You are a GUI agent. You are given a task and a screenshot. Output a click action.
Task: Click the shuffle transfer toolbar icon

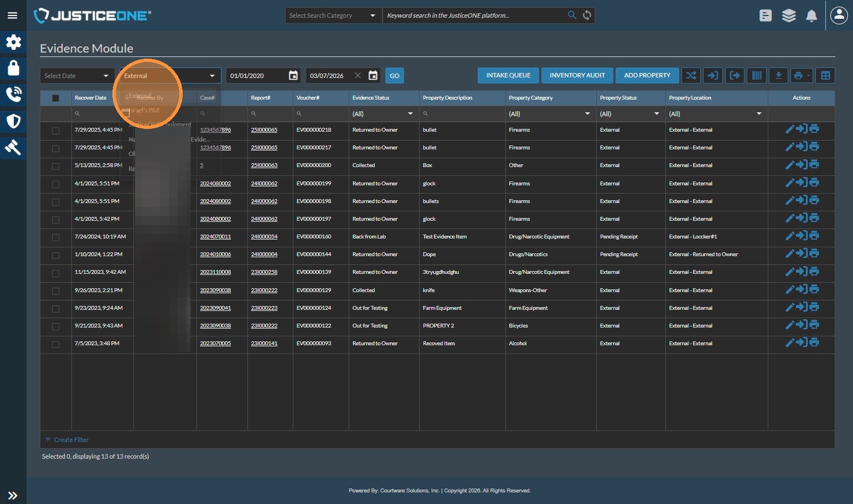tap(691, 76)
